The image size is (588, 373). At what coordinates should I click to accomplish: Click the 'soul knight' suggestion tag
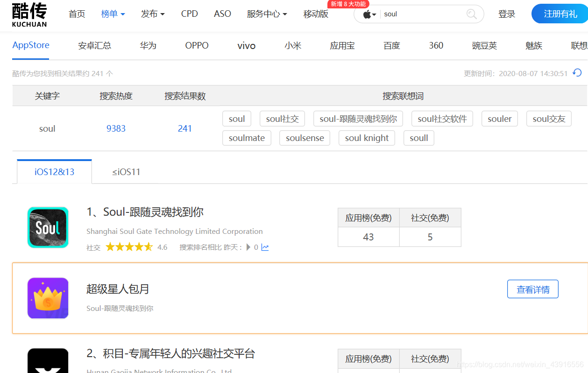tap(367, 138)
